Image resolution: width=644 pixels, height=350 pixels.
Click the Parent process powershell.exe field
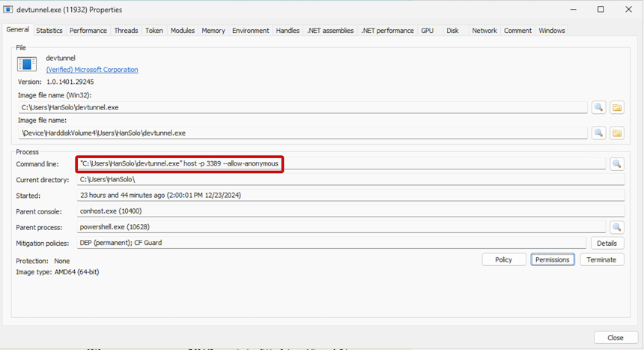341,227
